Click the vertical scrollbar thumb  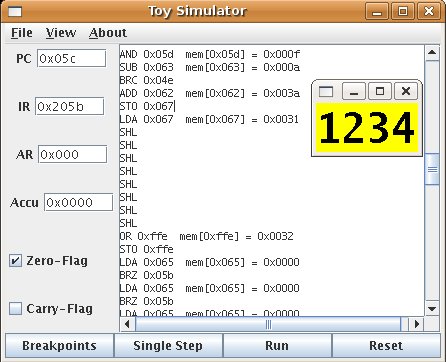[x=432, y=169]
